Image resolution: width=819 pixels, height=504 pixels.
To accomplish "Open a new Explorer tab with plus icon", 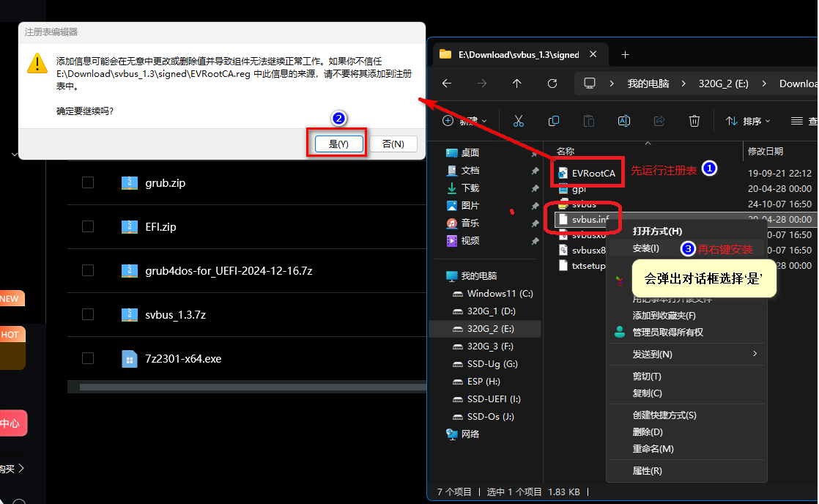I will pyautogui.click(x=625, y=54).
